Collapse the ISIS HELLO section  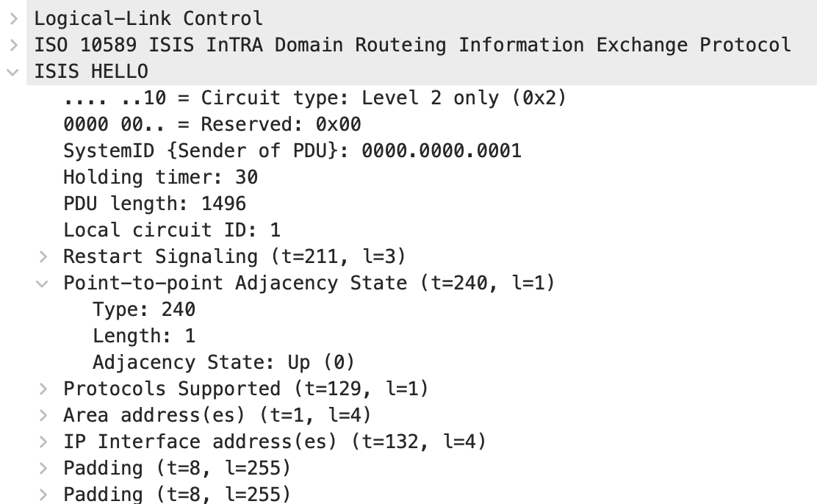13,72
